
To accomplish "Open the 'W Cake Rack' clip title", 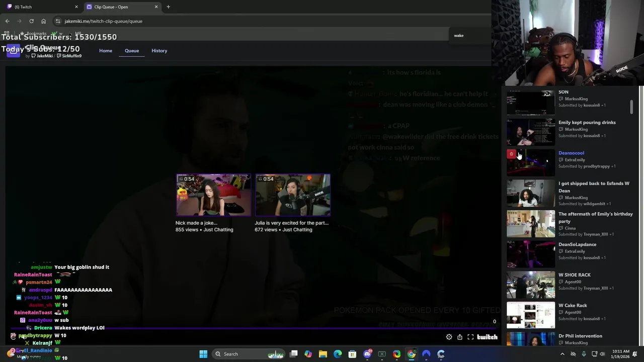I will (x=573, y=306).
